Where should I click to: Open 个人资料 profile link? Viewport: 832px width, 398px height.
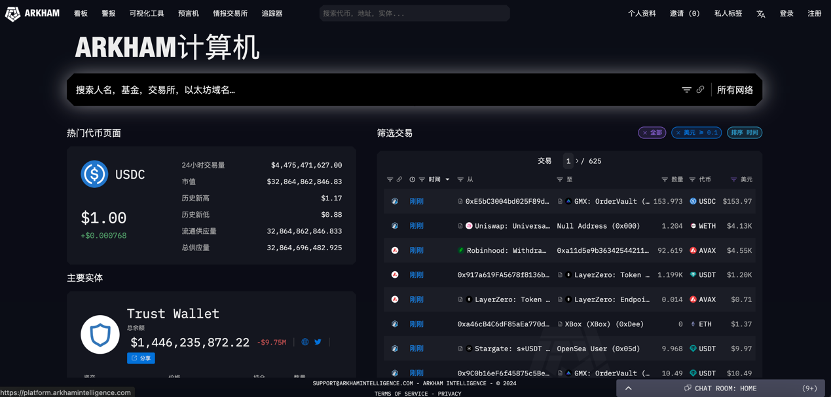[x=642, y=13]
